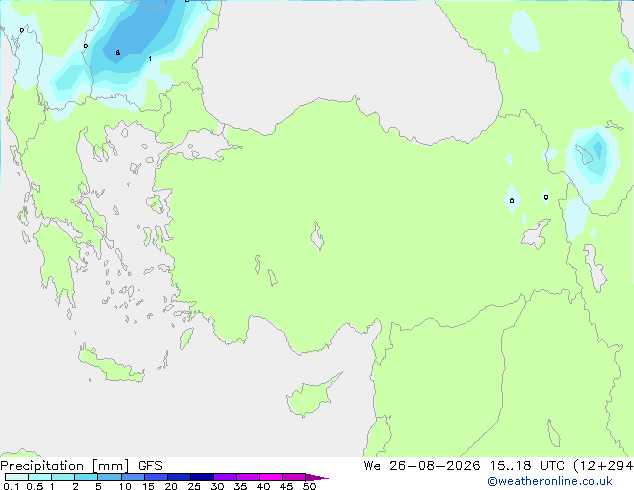Click the date 'We 26-08-2026' text
The image size is (634, 490).
tap(422, 466)
